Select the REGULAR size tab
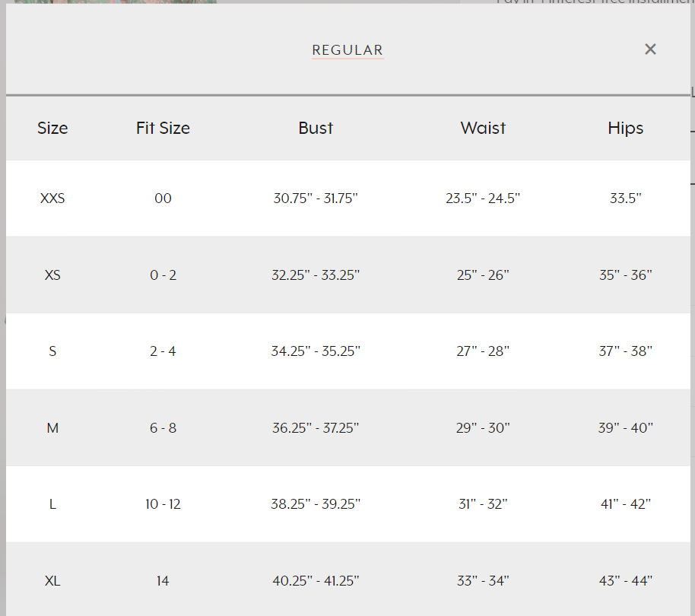The image size is (695, 616). point(347,50)
